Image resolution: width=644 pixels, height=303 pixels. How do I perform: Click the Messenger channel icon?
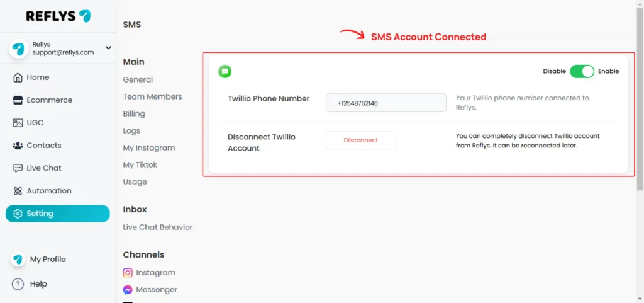coord(128,290)
